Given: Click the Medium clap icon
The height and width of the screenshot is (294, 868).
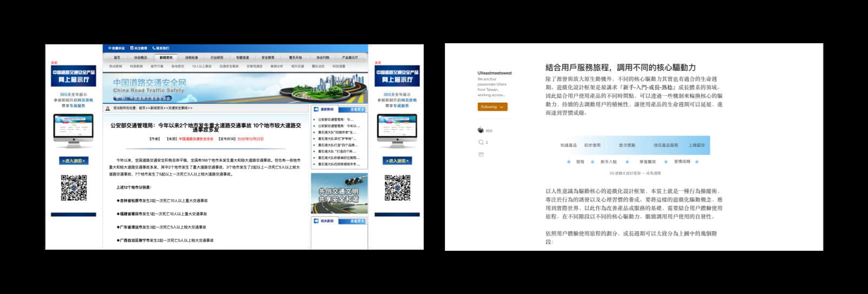Looking at the screenshot, I should pyautogui.click(x=481, y=130).
